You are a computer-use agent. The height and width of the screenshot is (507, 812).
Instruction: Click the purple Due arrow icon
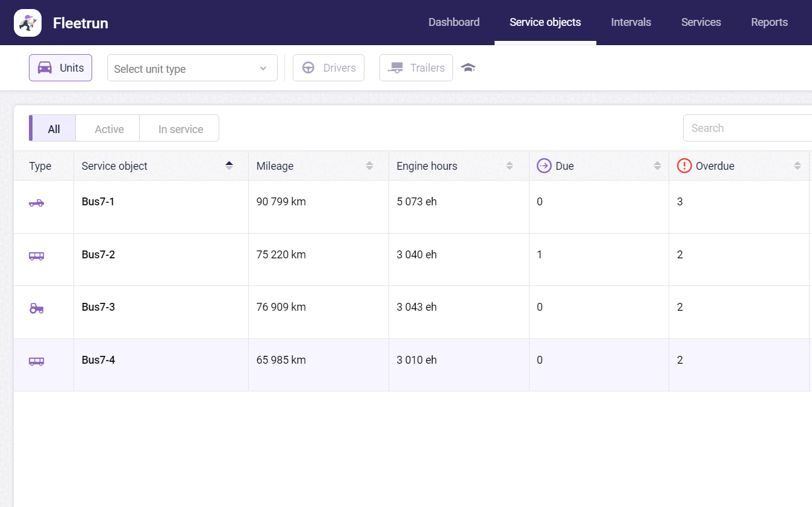(544, 166)
